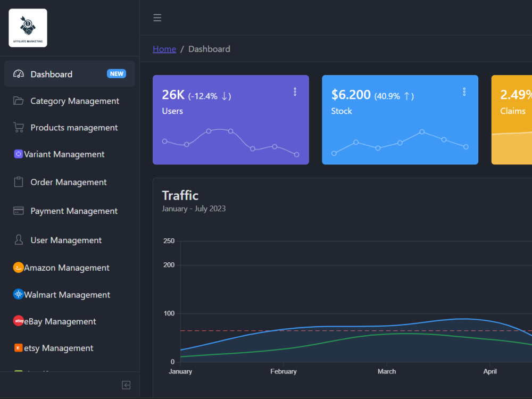Open Variant Management
The height and width of the screenshot is (399, 532).
(x=70, y=154)
